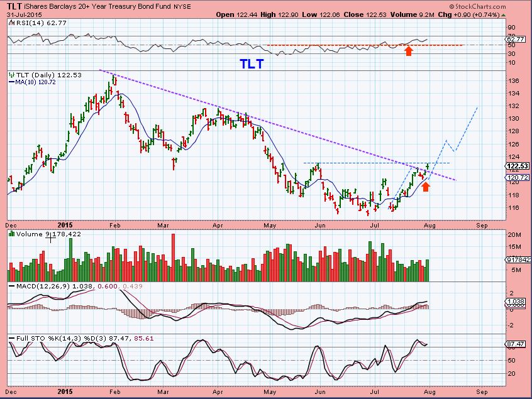
Task: Click the Apr label on price chart axis
Action: pyautogui.click(x=218, y=226)
